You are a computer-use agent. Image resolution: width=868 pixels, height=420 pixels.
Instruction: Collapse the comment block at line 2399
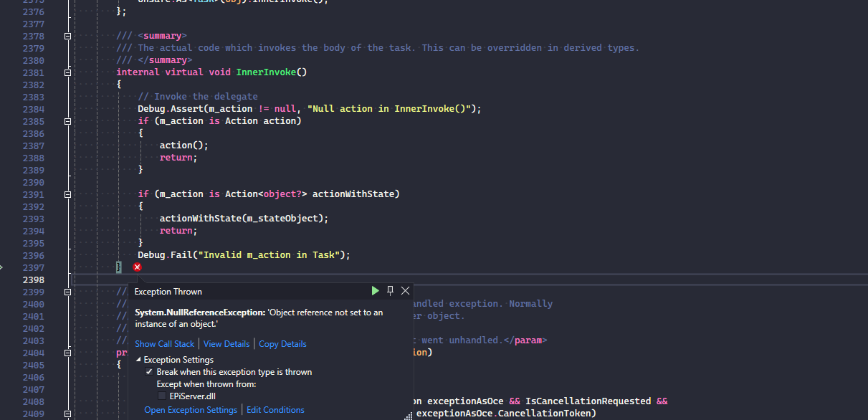[x=68, y=292]
